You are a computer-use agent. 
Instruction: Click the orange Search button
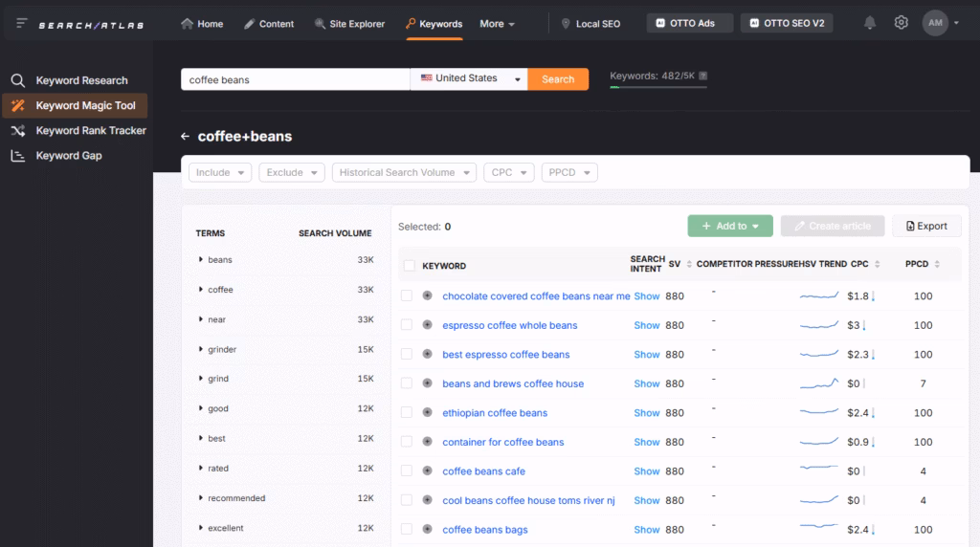point(558,79)
